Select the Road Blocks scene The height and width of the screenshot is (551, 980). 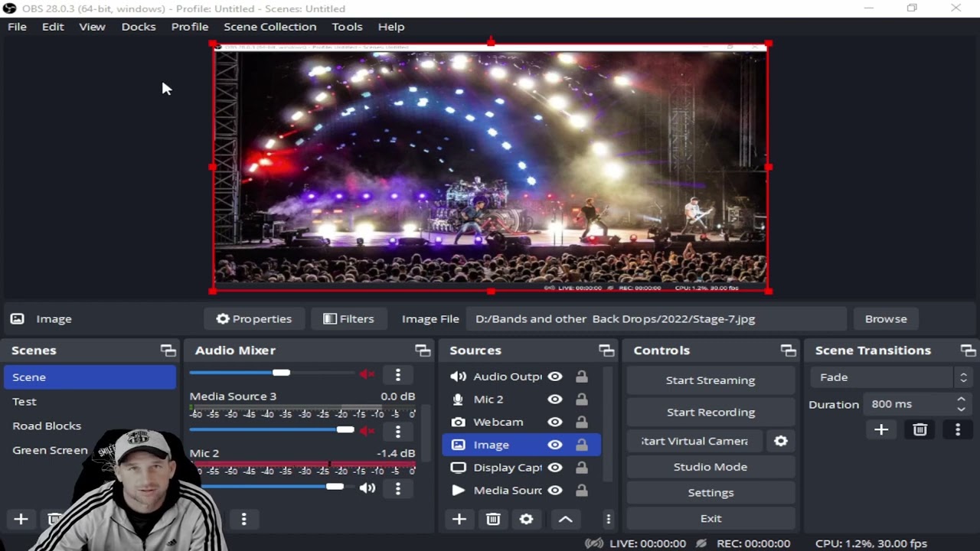(x=90, y=426)
